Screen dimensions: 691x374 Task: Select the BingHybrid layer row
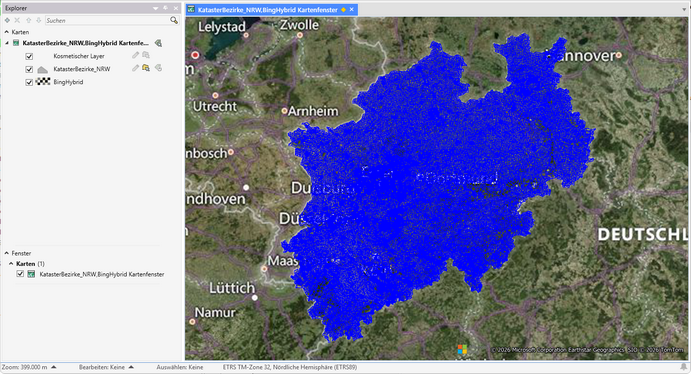point(68,82)
